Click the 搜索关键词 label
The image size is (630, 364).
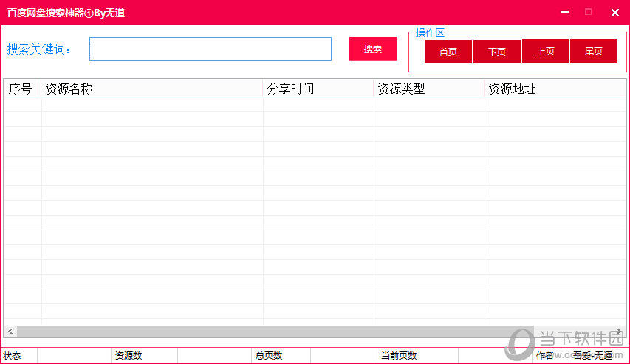(38, 49)
